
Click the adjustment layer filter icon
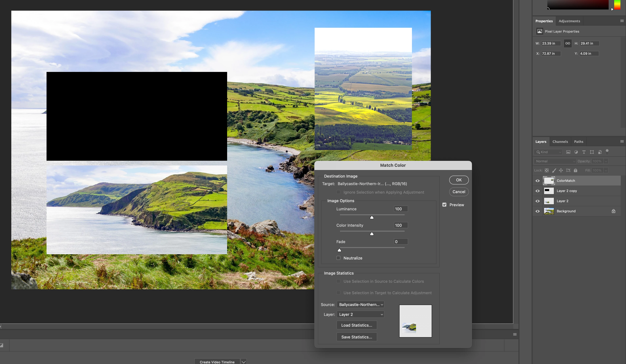(576, 152)
